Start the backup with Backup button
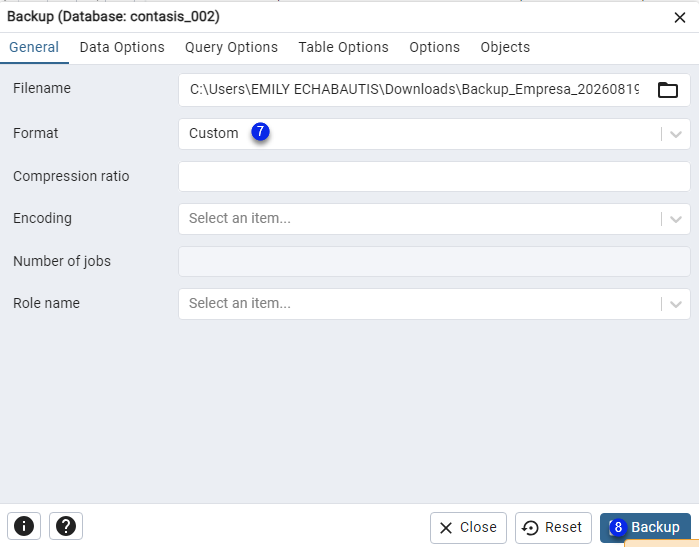 click(645, 527)
